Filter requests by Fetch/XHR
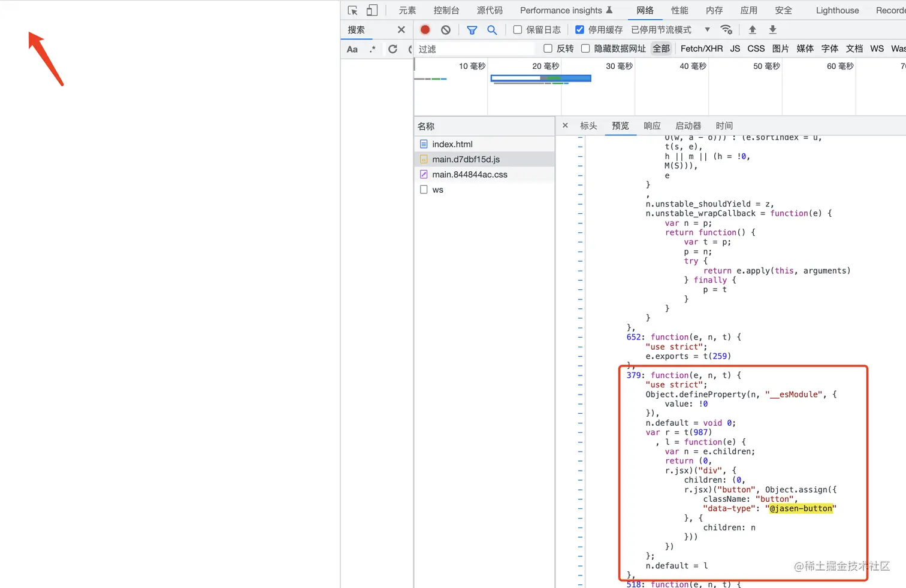The image size is (906, 588). (702, 49)
